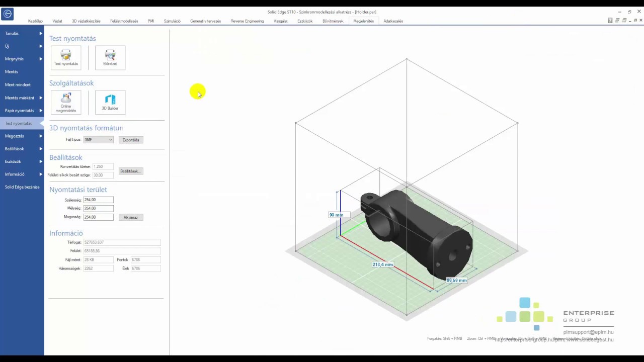
Task: Click the Konvertálás tűrése field
Action: (x=103, y=166)
